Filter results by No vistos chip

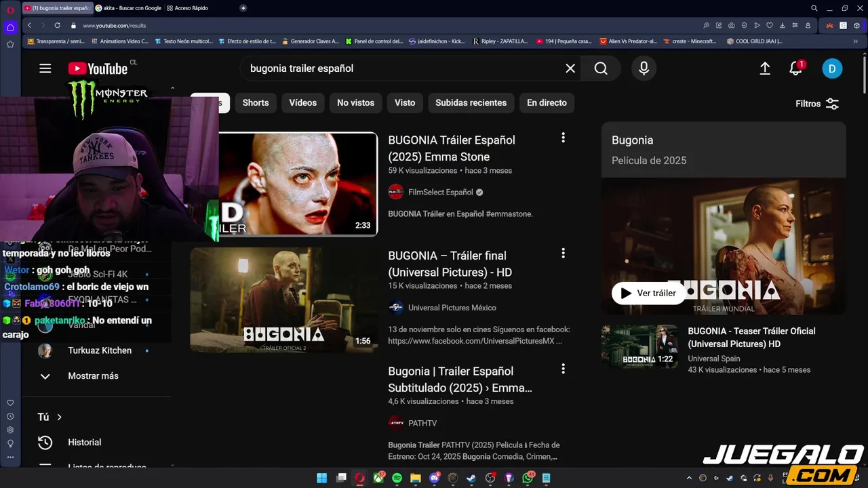(x=355, y=103)
